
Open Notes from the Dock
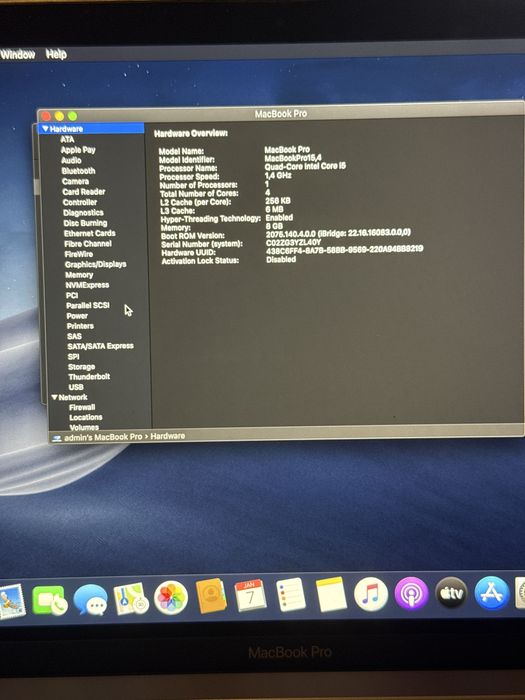tap(331, 594)
